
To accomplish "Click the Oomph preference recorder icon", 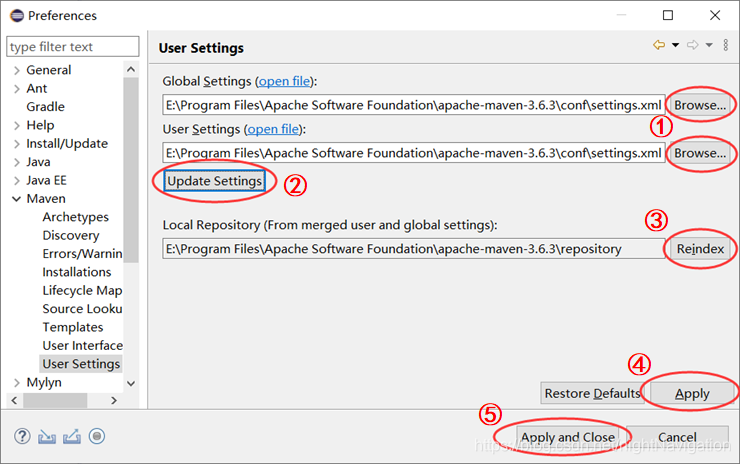I will [x=97, y=436].
